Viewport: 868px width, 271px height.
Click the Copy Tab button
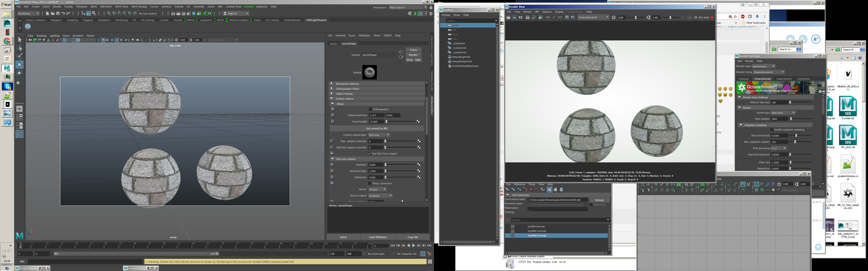click(413, 237)
